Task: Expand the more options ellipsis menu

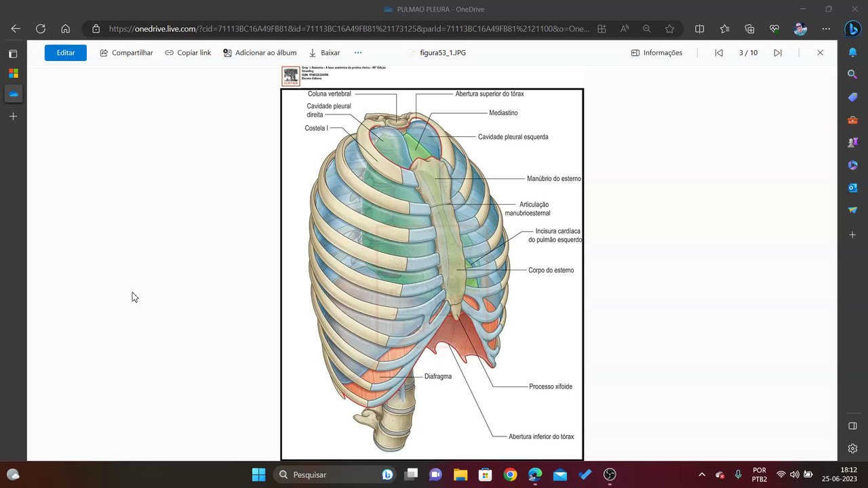Action: (x=358, y=53)
